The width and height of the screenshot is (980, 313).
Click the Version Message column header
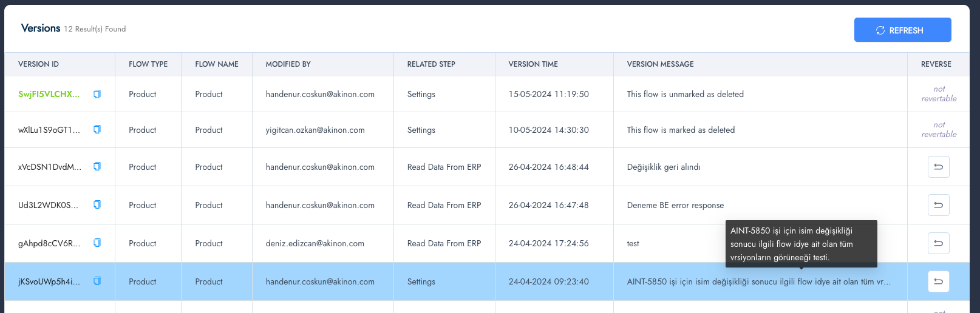[x=660, y=64]
